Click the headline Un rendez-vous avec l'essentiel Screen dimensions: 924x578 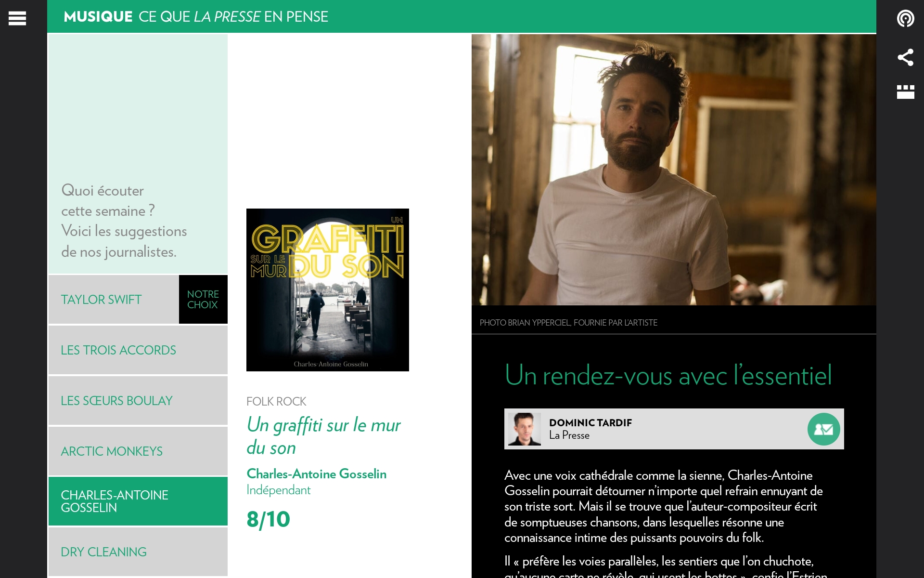click(668, 375)
